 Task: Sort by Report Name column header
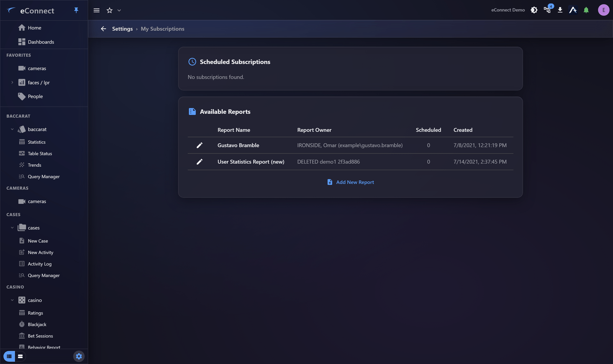[234, 130]
